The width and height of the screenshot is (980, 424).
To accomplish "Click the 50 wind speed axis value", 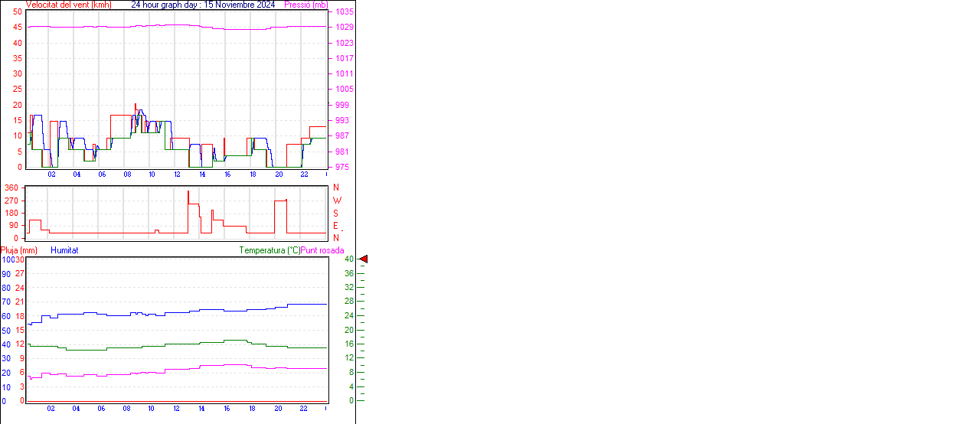I will pos(17,11).
